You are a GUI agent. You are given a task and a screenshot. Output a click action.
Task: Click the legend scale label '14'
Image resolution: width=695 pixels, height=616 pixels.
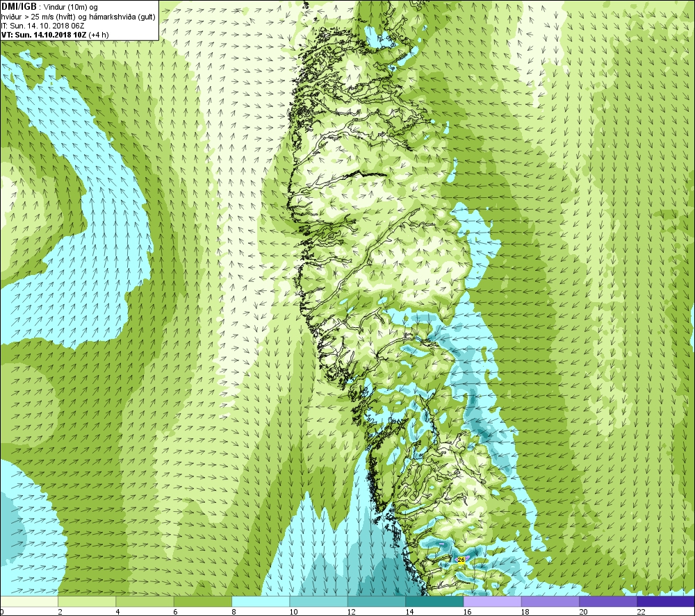click(x=409, y=612)
